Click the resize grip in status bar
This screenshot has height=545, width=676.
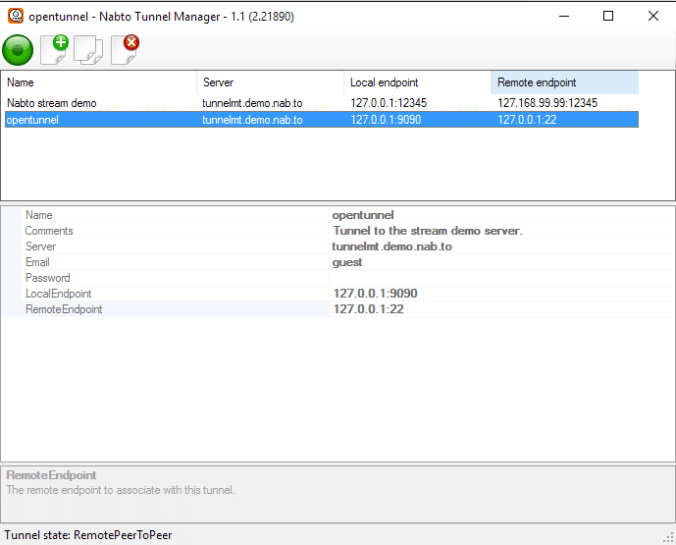point(669,537)
